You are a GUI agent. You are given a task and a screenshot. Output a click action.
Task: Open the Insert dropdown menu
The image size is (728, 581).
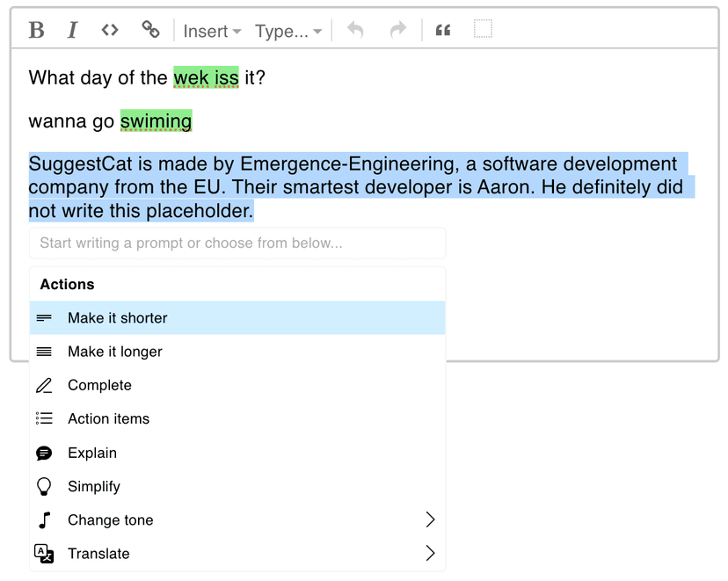pos(212,31)
